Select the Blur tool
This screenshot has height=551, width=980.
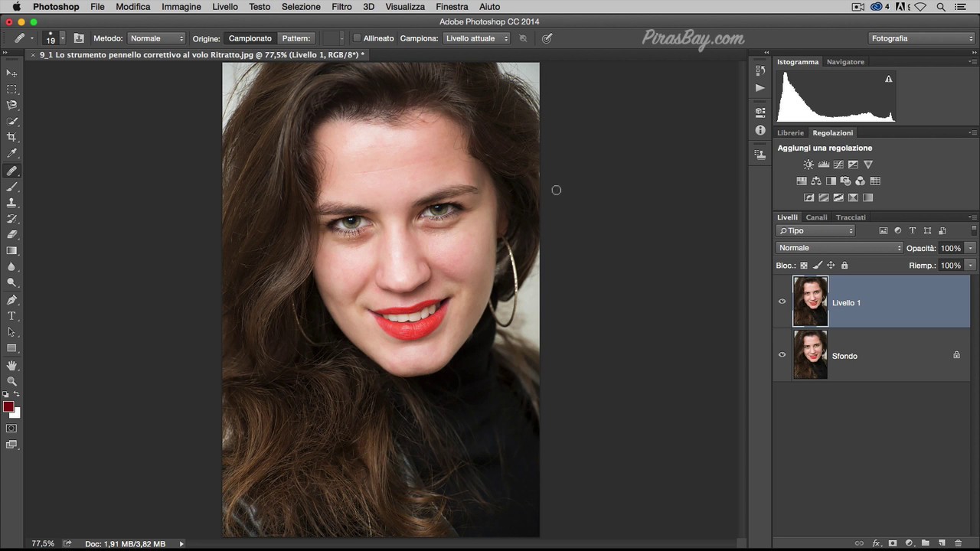point(11,267)
